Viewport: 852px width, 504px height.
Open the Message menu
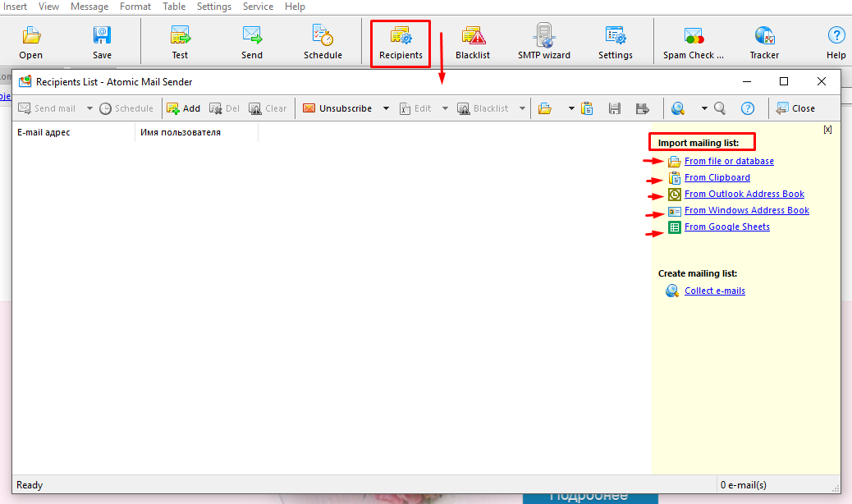point(89,7)
